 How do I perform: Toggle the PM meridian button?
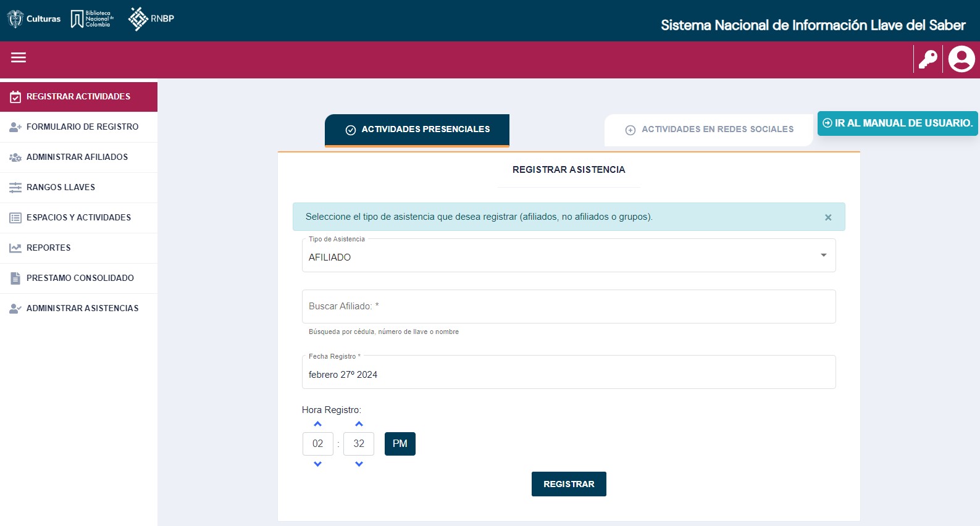pos(400,444)
